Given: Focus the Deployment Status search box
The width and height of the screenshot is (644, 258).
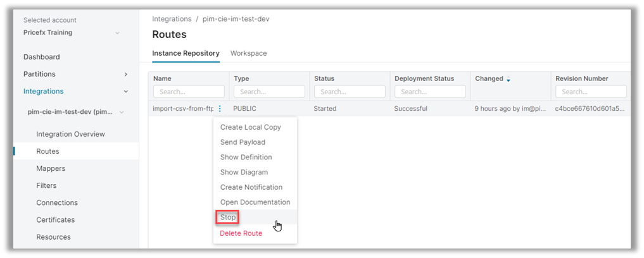Looking at the screenshot, I should (x=430, y=92).
